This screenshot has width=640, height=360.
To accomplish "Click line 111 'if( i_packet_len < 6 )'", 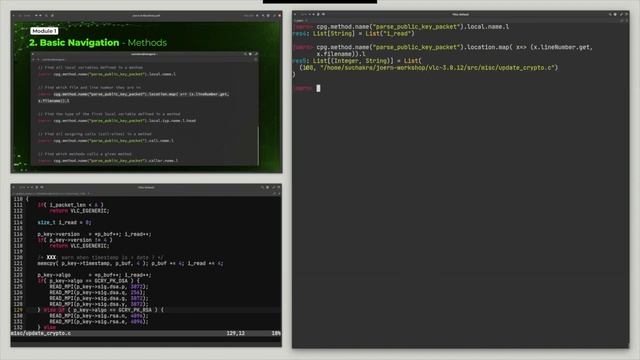I will (70, 205).
